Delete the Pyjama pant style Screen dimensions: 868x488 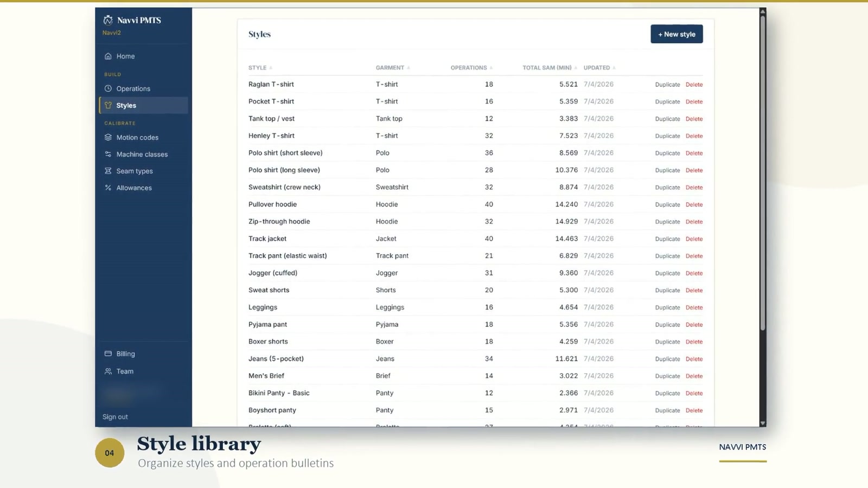click(x=694, y=325)
